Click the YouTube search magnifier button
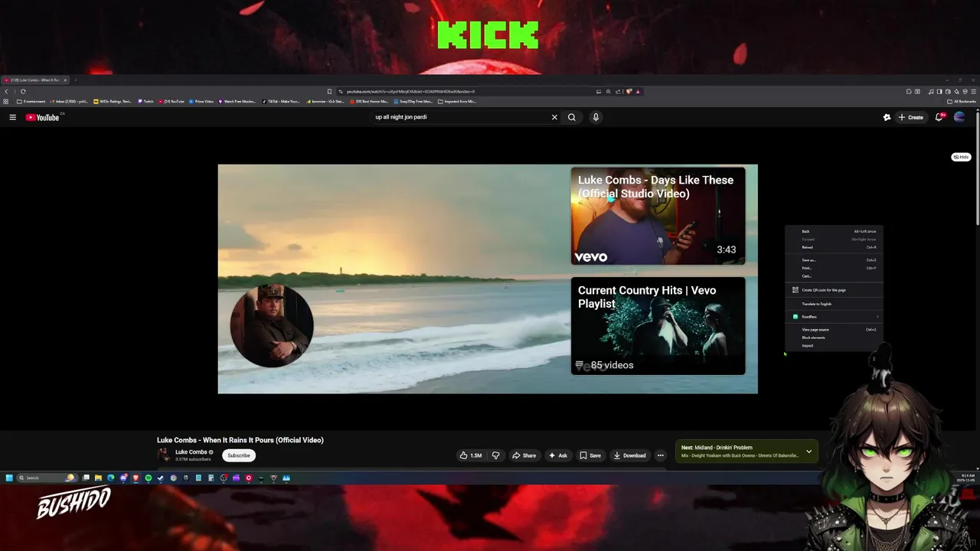Image resolution: width=980 pixels, height=551 pixels. tap(571, 117)
